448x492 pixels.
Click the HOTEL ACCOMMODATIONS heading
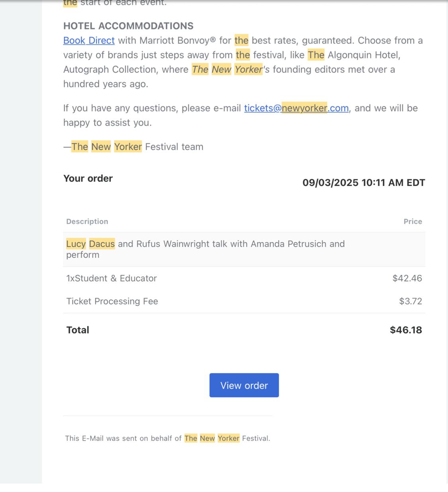[128, 26]
